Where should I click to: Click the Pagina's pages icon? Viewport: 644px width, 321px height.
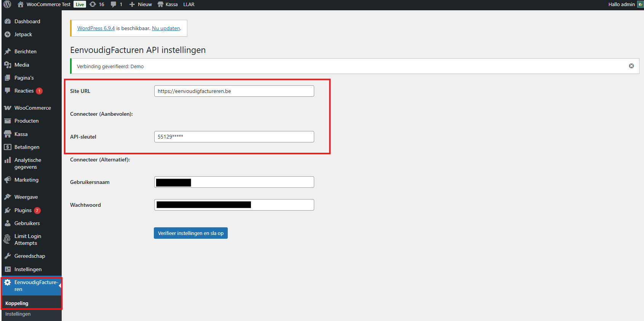[x=8, y=78]
